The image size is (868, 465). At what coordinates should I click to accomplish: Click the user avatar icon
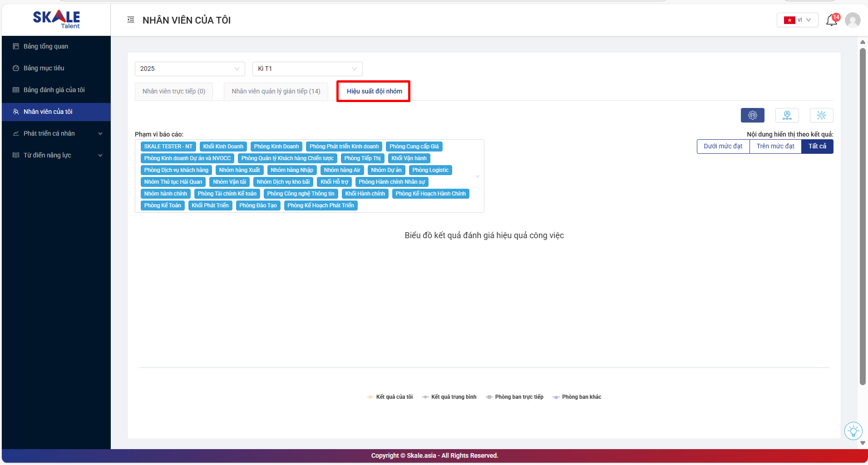click(x=853, y=20)
